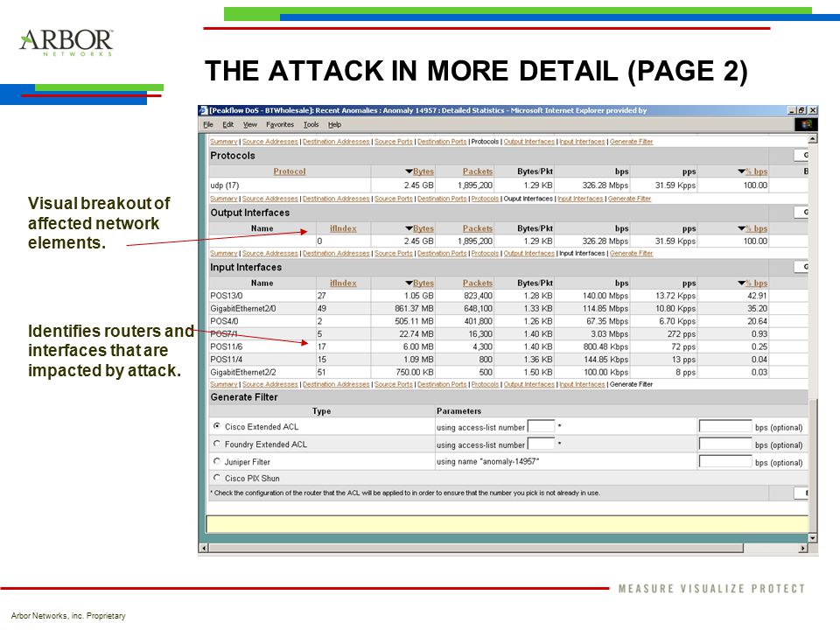
Task: Click Generate Filter link above the Protocols heading
Action: [631, 142]
